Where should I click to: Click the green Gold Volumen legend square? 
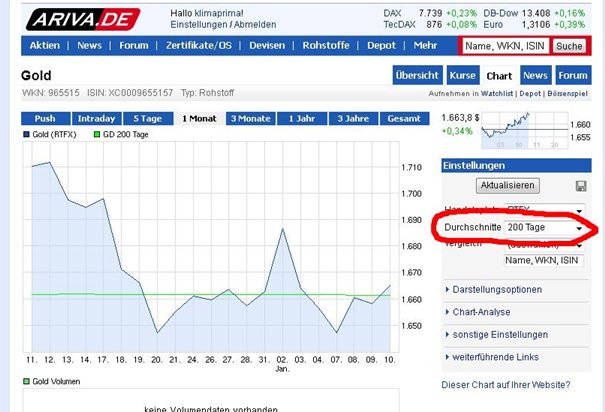click(x=26, y=381)
